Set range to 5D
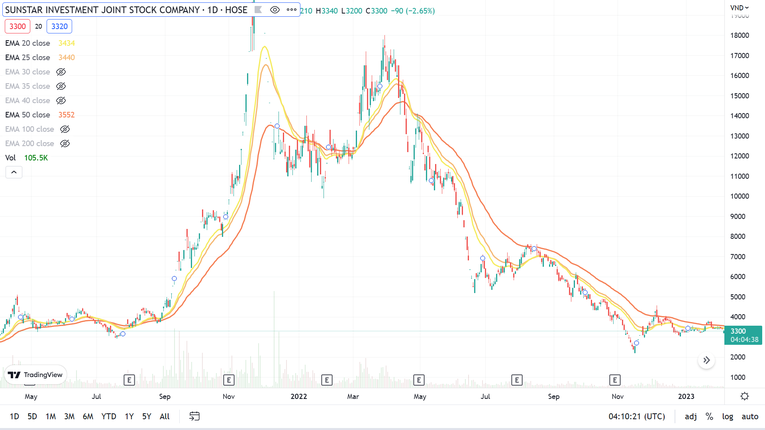Screen dimensions: 765x430 [x=32, y=416]
